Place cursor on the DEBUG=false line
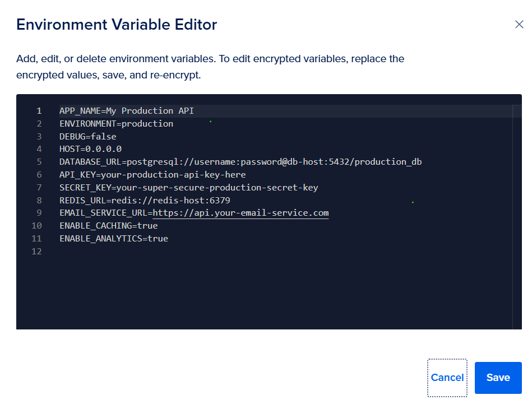This screenshot has width=532, height=409. [87, 137]
